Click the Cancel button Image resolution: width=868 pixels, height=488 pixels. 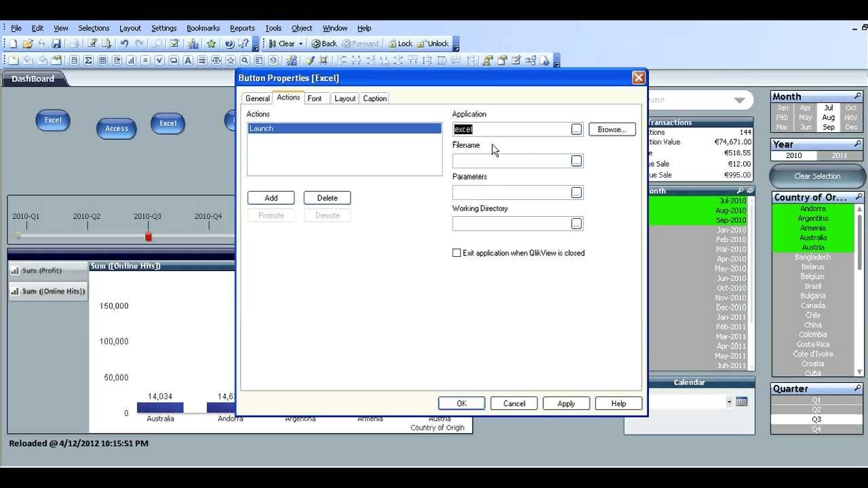(x=514, y=403)
